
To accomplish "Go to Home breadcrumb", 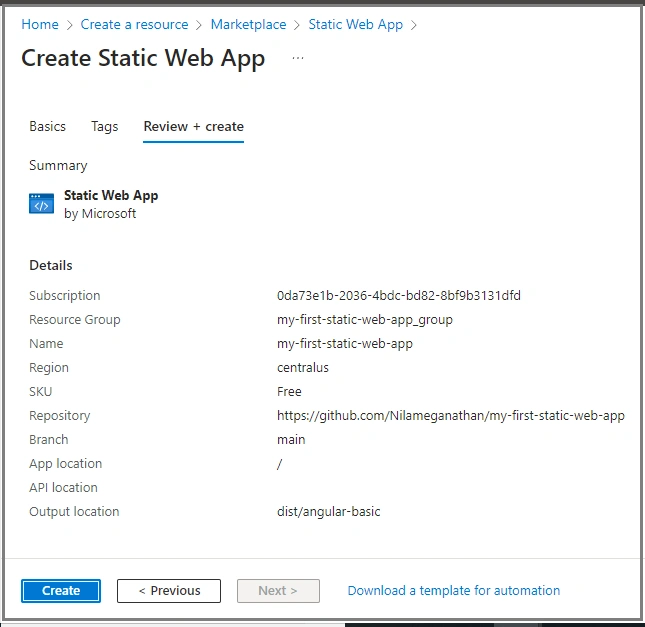I will pos(40,24).
